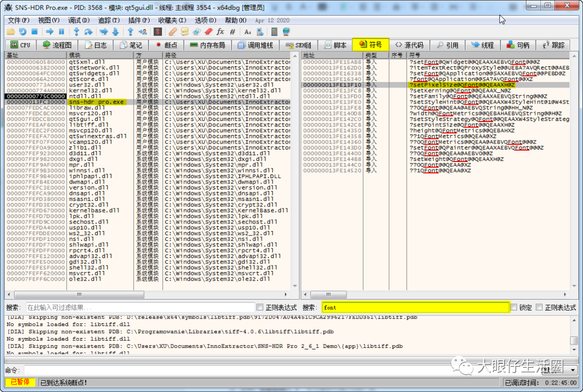
Task: Switch to the SEH链 tab
Action: (x=298, y=45)
